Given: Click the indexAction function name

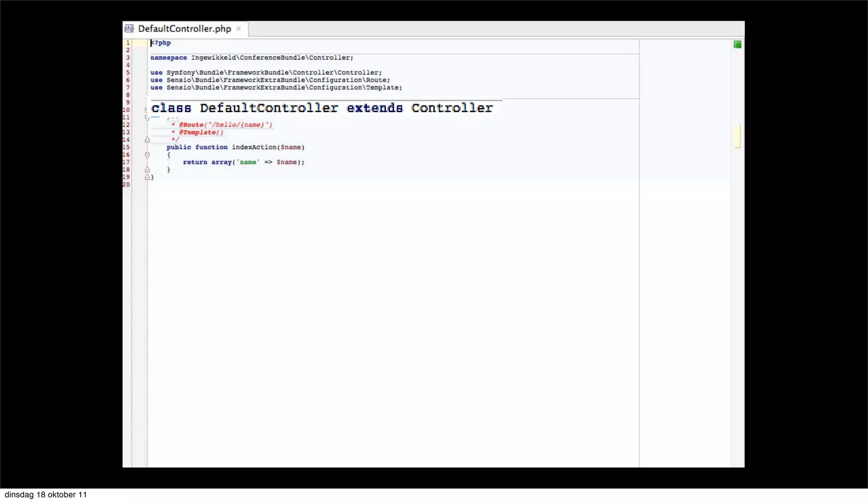Looking at the screenshot, I should [x=254, y=147].
